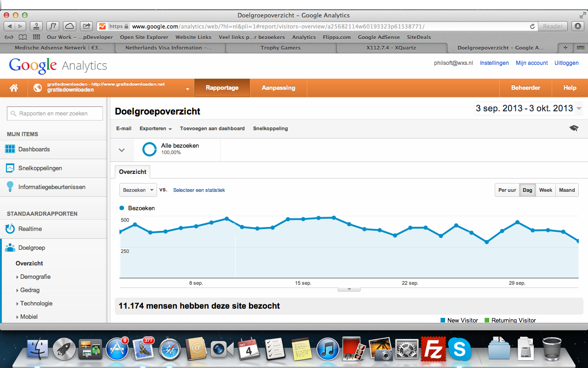This screenshot has height=368, width=588.
Task: Click the globe icon beside gratisdownloaden
Action: click(38, 87)
